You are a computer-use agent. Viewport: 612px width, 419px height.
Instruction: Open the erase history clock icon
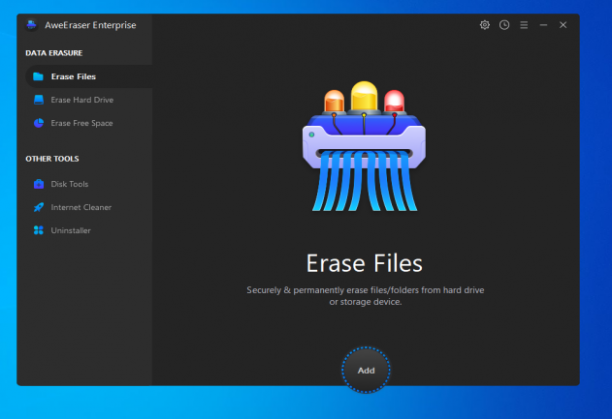[504, 25]
